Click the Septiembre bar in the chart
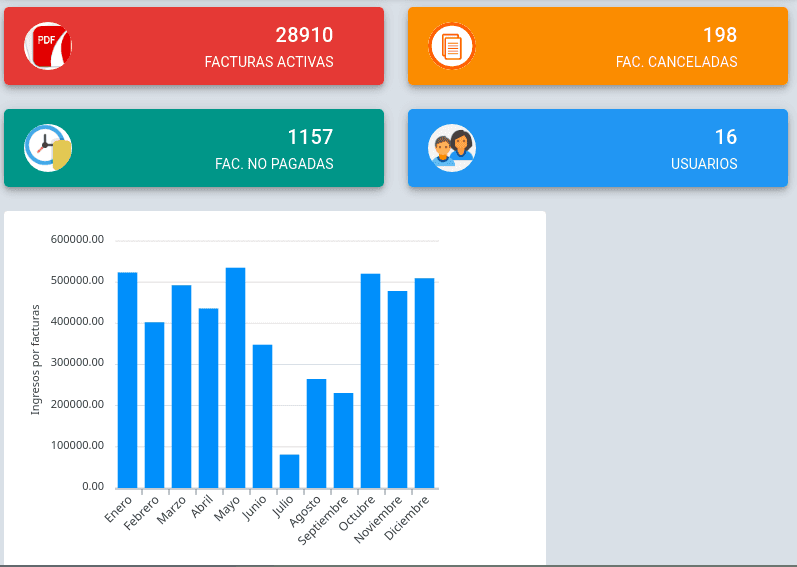This screenshot has width=797, height=567. pyautogui.click(x=343, y=441)
